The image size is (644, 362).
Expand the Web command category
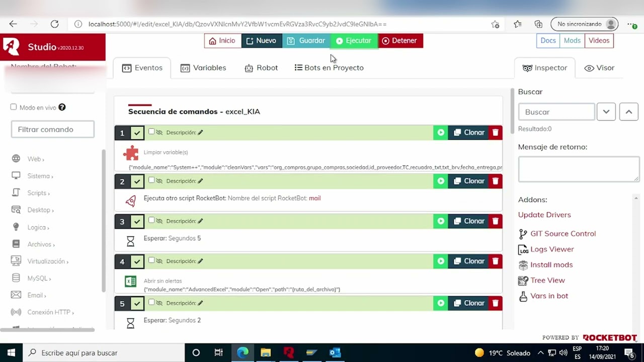(x=35, y=159)
